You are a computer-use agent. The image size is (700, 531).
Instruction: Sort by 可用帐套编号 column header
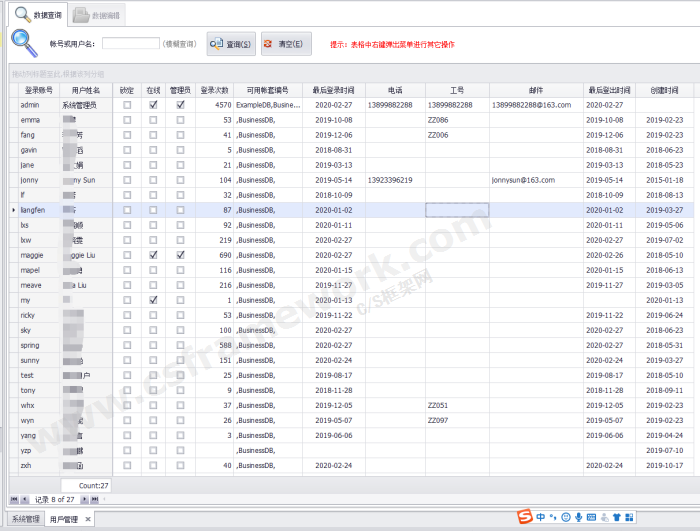click(268, 90)
